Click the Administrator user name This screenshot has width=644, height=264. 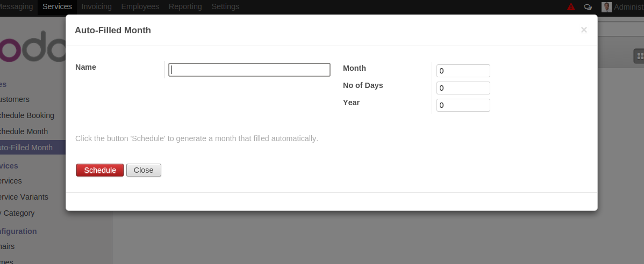(629, 7)
